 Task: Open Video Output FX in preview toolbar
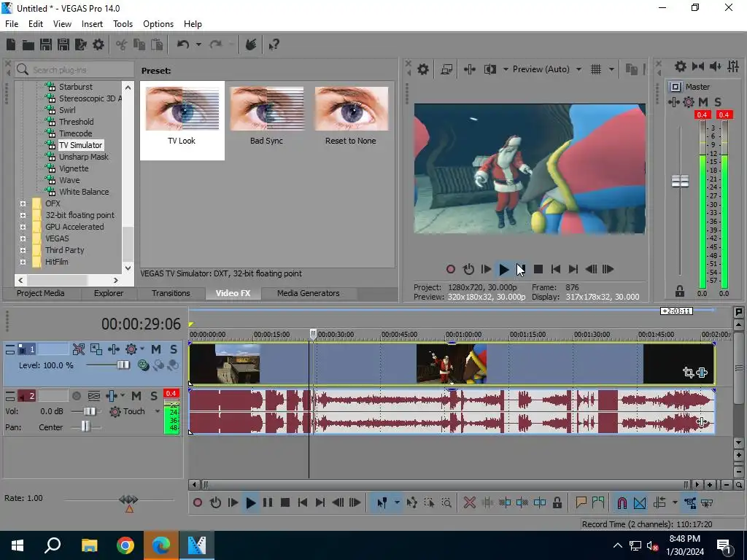469,69
